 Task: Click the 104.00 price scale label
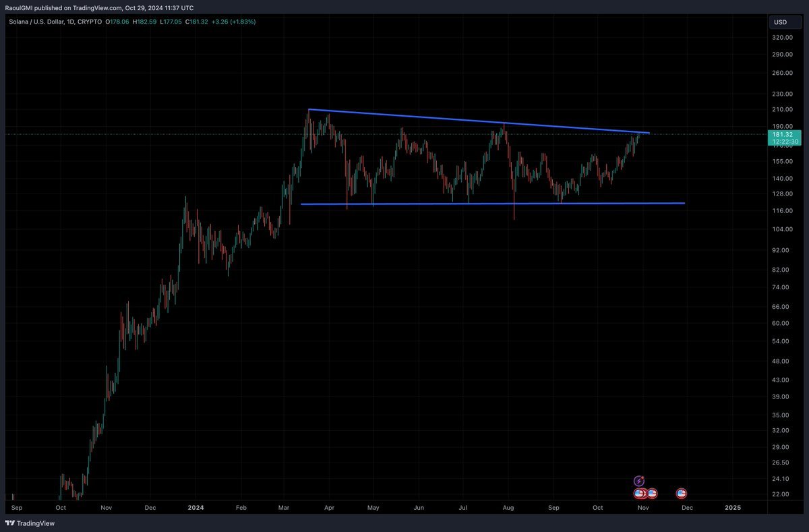pos(782,230)
